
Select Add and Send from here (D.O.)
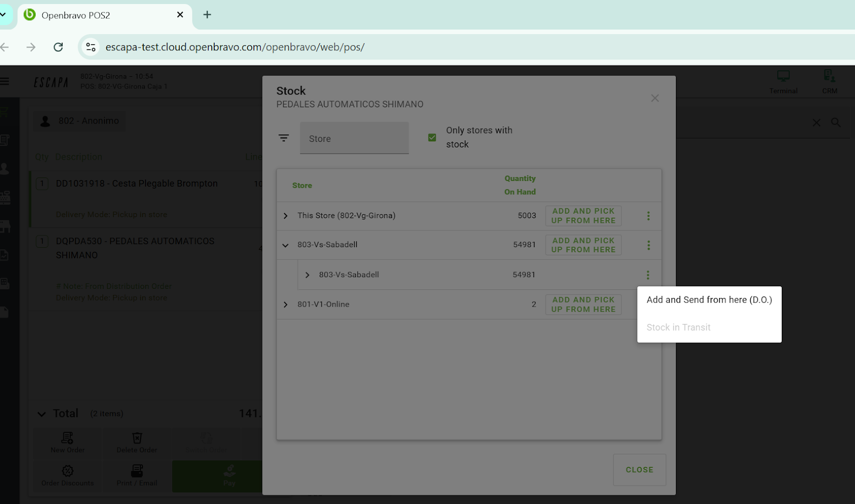tap(708, 300)
